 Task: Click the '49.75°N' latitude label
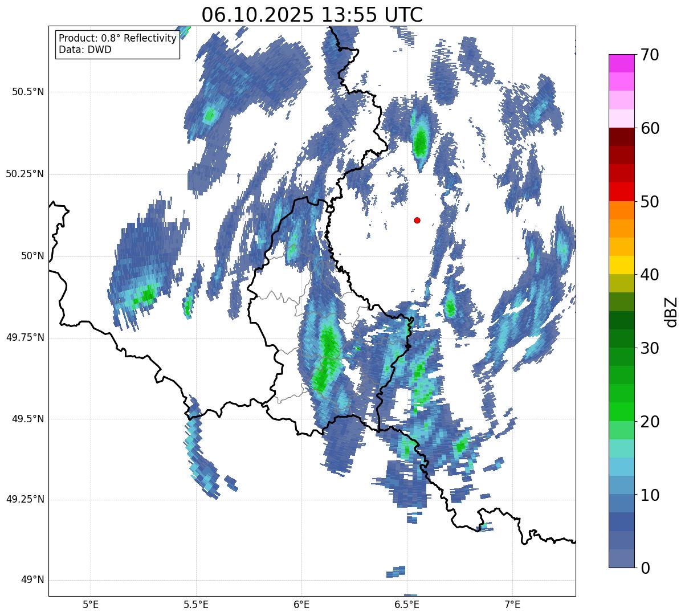pyautogui.click(x=25, y=337)
